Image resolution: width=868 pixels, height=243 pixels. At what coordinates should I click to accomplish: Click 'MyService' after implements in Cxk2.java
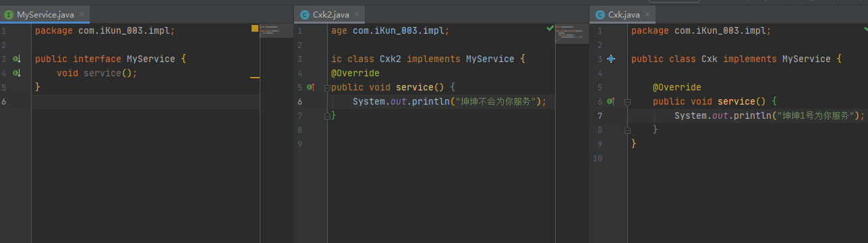[x=490, y=59]
